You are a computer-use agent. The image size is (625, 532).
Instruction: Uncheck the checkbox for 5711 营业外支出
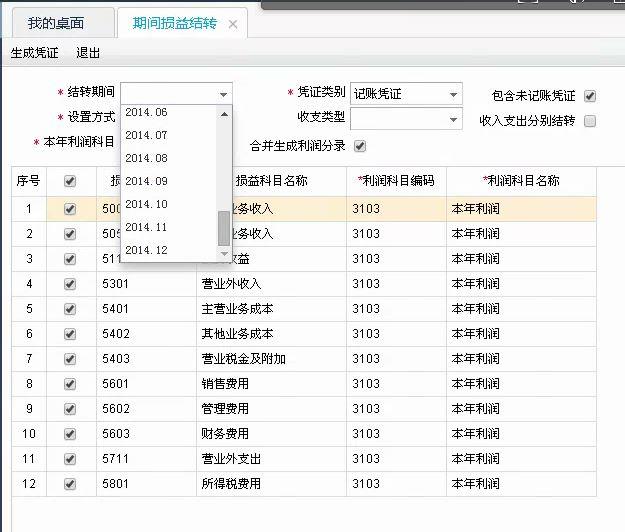point(70,459)
